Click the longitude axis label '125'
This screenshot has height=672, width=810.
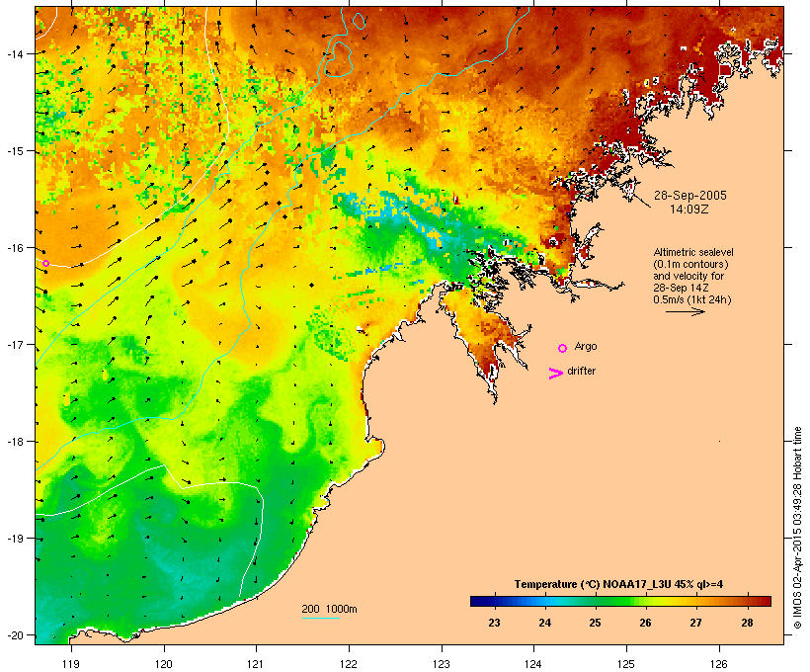(x=626, y=664)
